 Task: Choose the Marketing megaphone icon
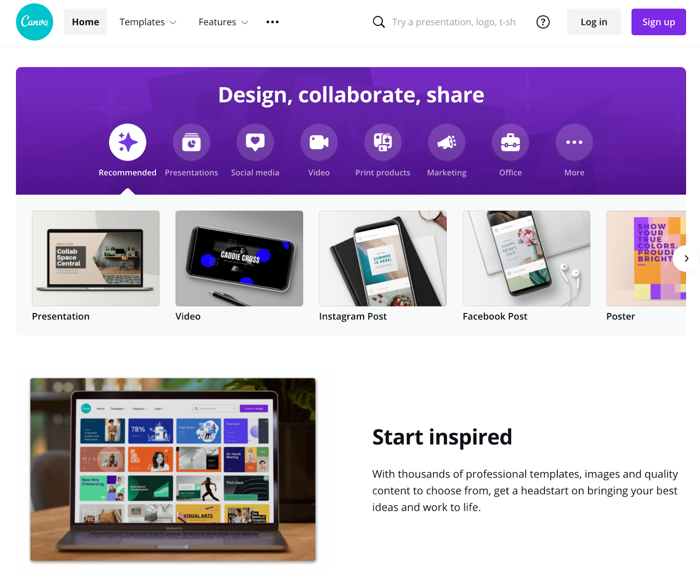coord(447,142)
